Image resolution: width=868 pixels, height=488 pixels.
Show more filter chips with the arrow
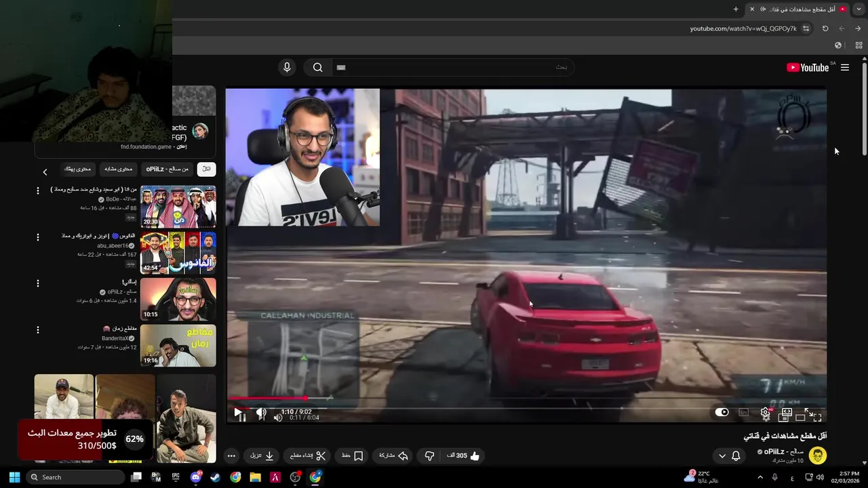[45, 172]
